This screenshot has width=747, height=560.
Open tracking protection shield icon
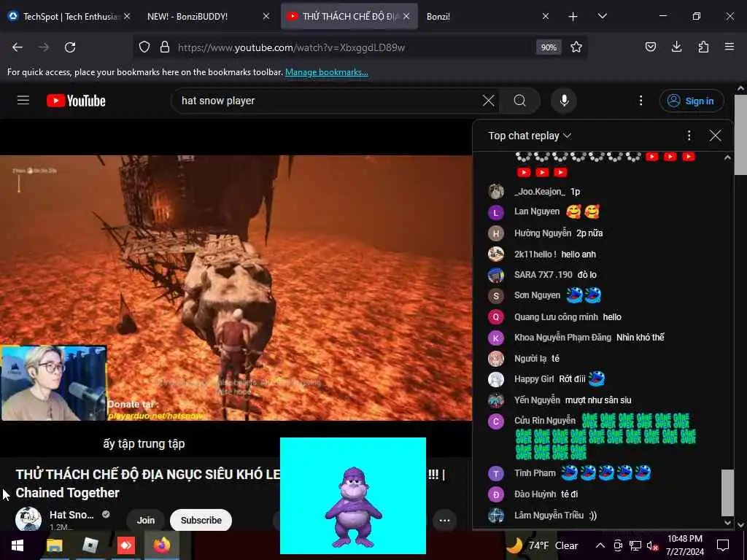[144, 47]
